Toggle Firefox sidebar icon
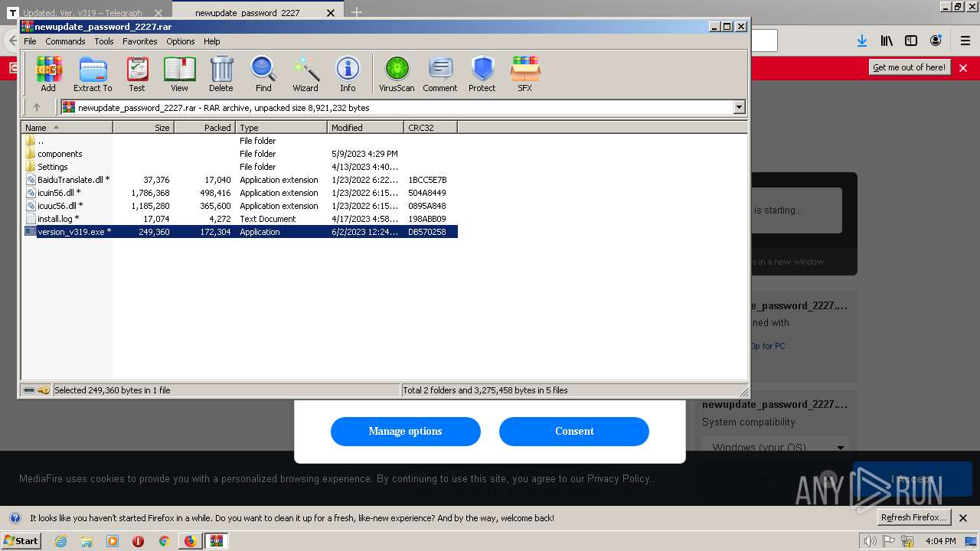Screen dimensions: 980x551 911,41
